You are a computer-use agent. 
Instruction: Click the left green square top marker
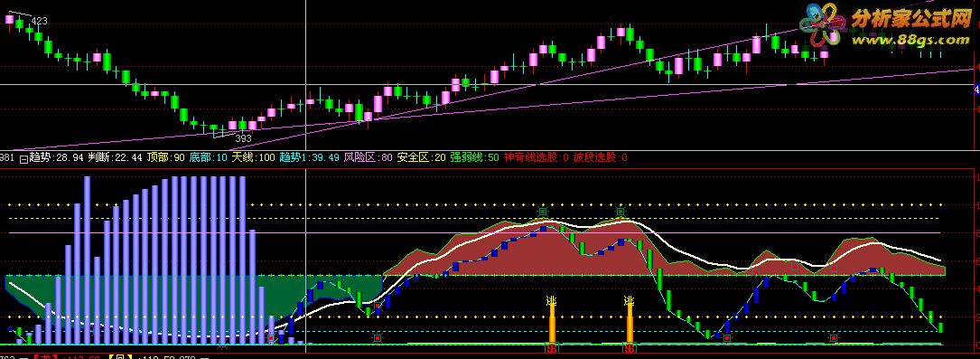pos(543,212)
